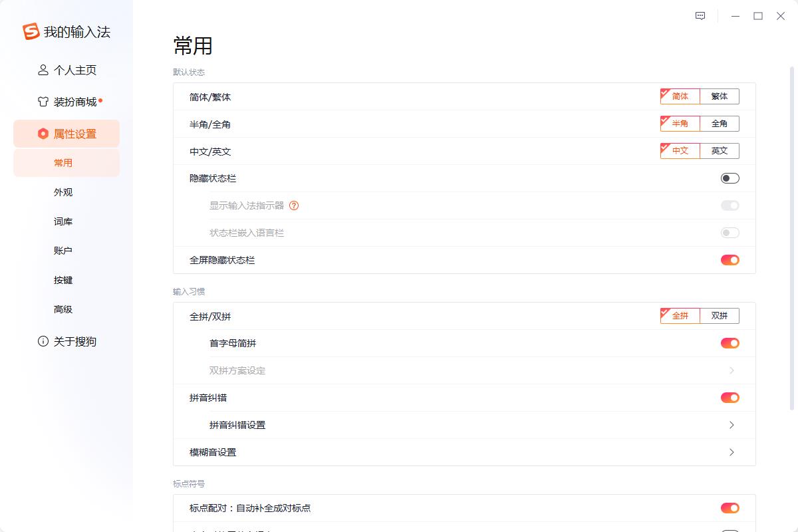Screen dimensions: 798x532
Task: Toggle 隐藏状态栏 switch
Action: point(730,178)
